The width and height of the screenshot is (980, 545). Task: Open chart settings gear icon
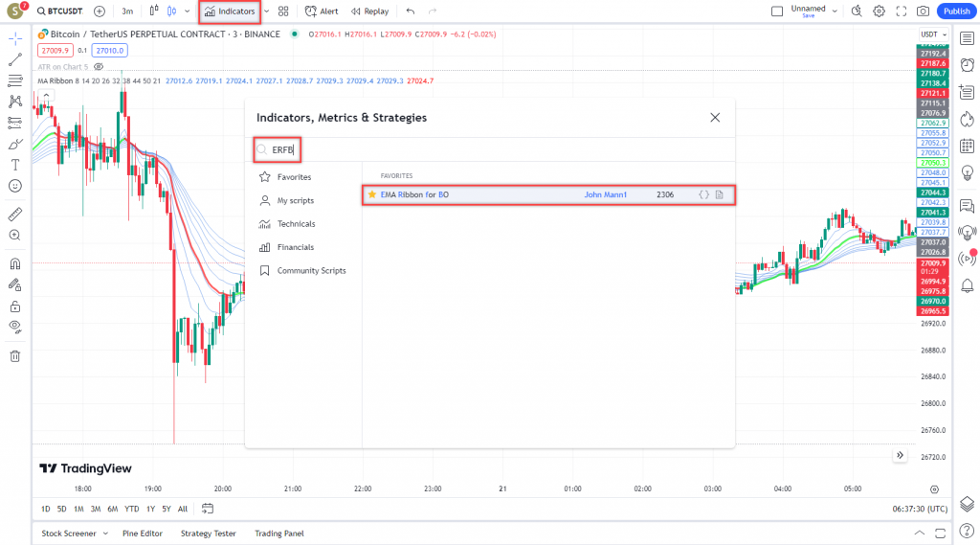click(x=879, y=11)
